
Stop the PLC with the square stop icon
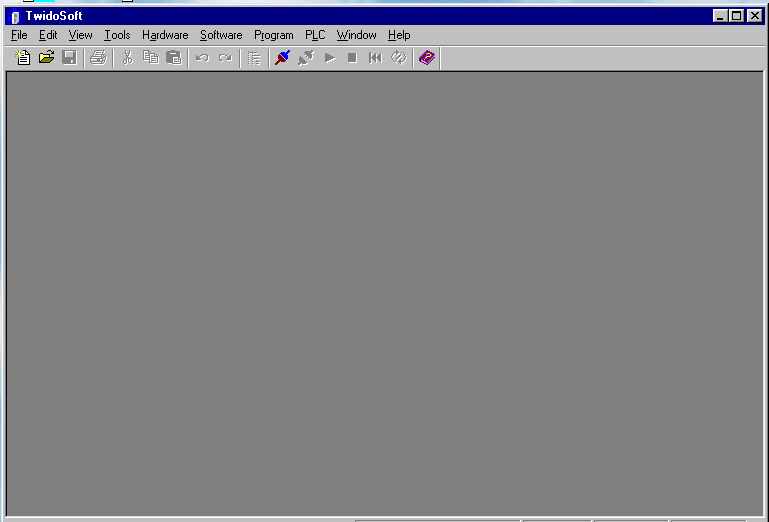tap(352, 58)
